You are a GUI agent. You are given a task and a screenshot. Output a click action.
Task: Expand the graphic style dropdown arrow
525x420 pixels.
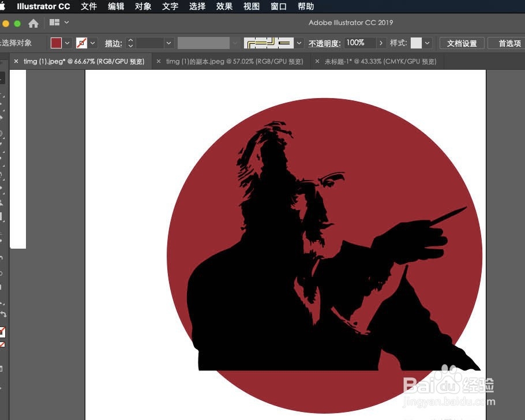[x=427, y=43]
